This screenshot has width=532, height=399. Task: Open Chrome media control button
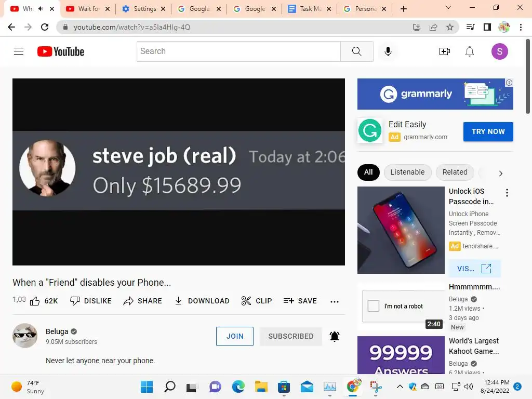coord(470,27)
